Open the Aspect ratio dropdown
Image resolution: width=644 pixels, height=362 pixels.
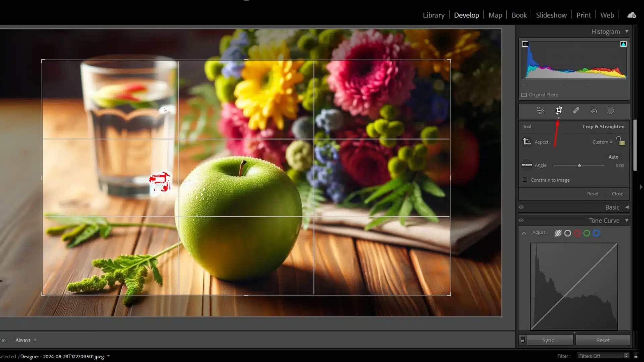point(602,142)
